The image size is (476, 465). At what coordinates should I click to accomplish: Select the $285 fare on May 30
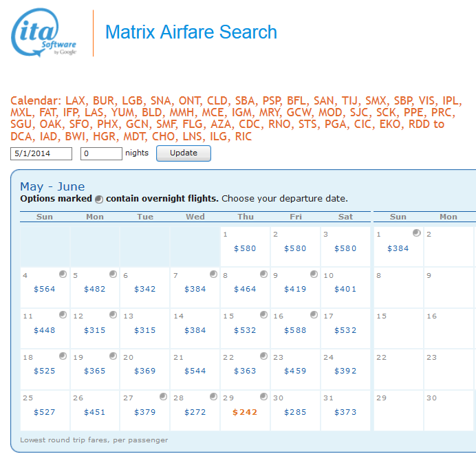(296, 413)
